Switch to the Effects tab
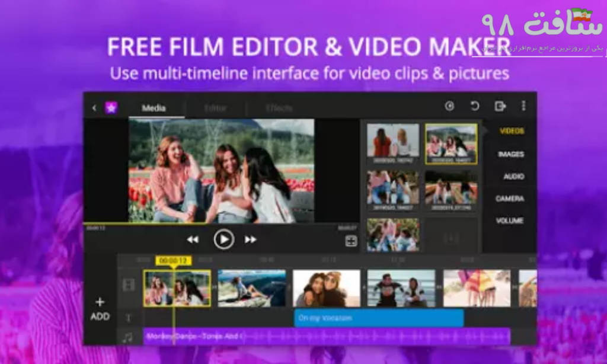Screen dimensions: 607x364 pyautogui.click(x=279, y=108)
